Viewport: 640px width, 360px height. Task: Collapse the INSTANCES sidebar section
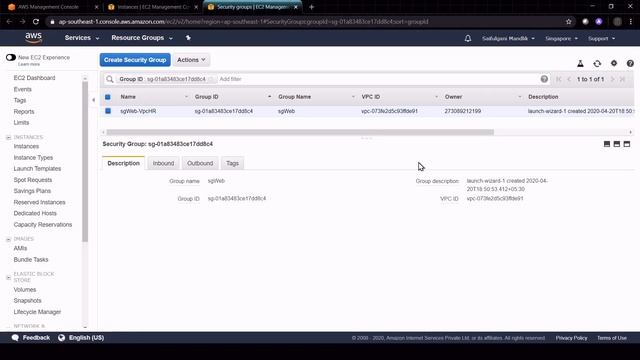point(9,137)
